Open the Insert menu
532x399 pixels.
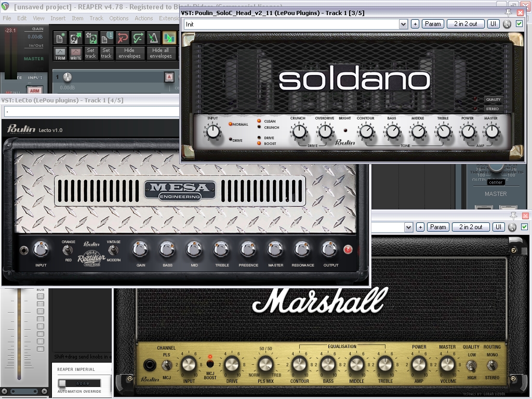tap(58, 18)
